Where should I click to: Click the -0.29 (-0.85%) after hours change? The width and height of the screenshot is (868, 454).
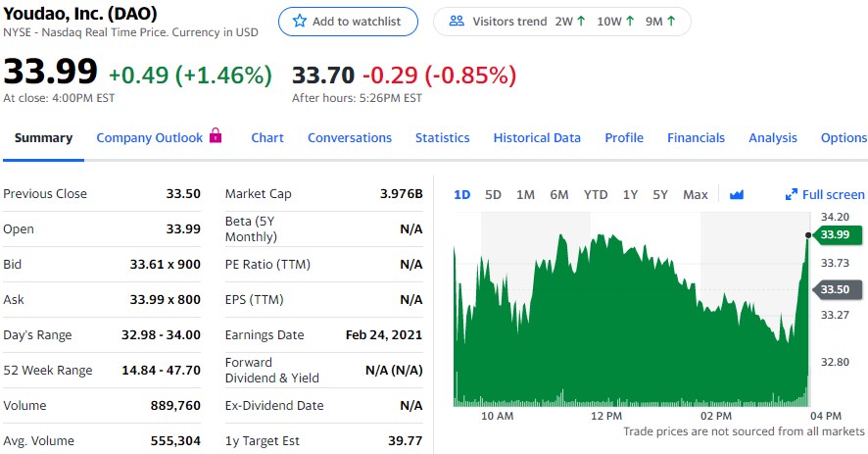440,76
